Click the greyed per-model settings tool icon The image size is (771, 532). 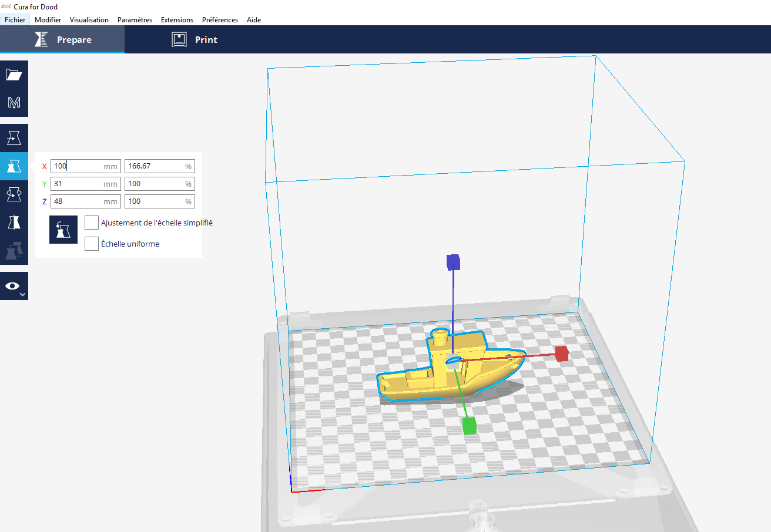click(14, 251)
